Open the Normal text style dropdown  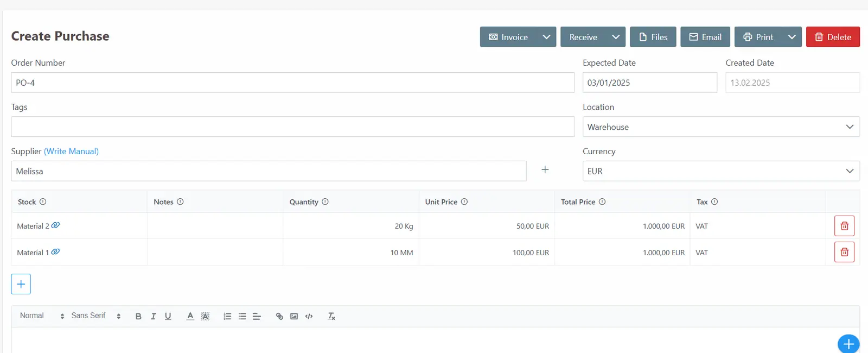(42, 316)
